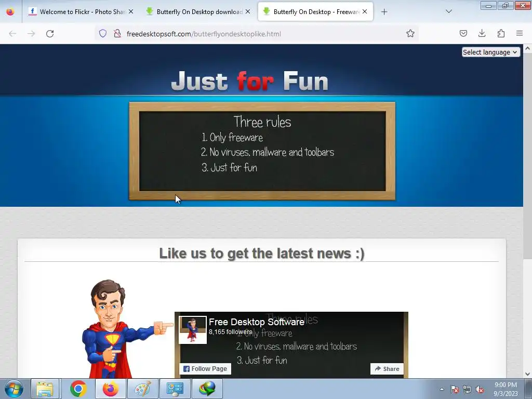532x399 pixels.
Task: Open the Windows Start menu
Action: point(14,389)
